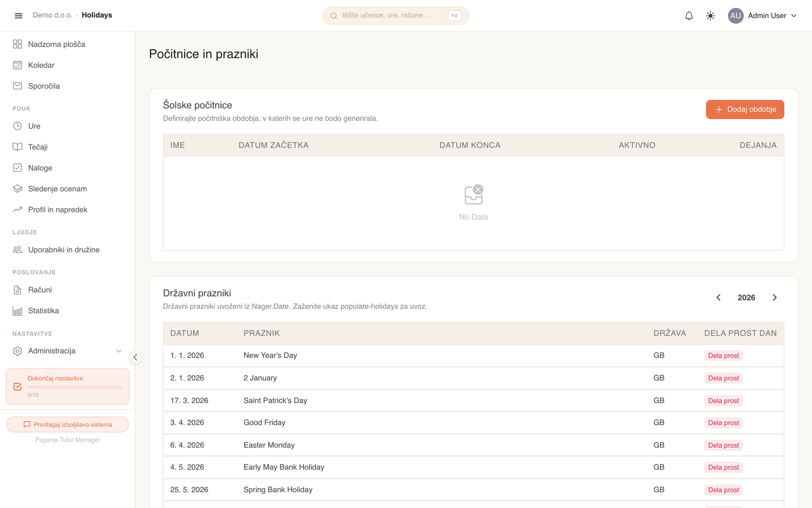The image size is (812, 508).
Task: Click the hamburger menu icon
Action: (x=18, y=15)
